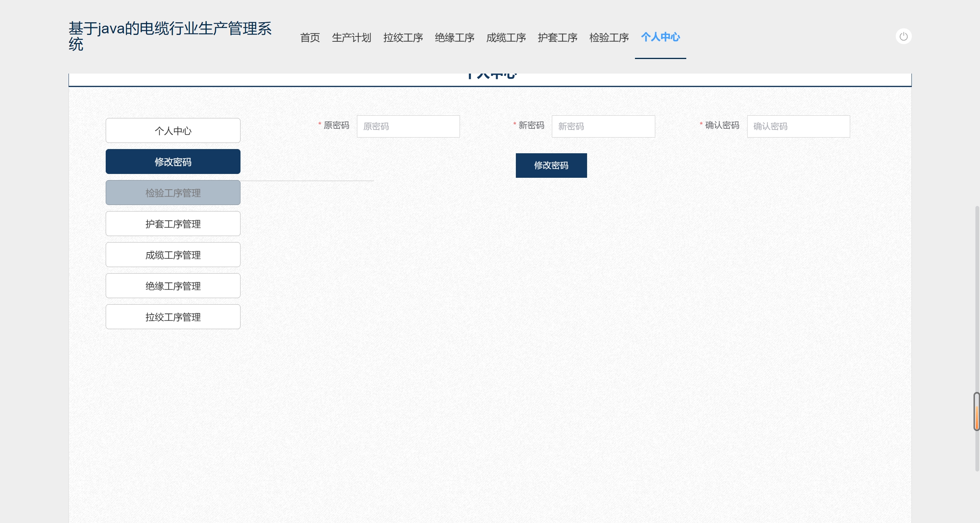
Task: Open 拉绞工序 navigation item
Action: coord(403,37)
